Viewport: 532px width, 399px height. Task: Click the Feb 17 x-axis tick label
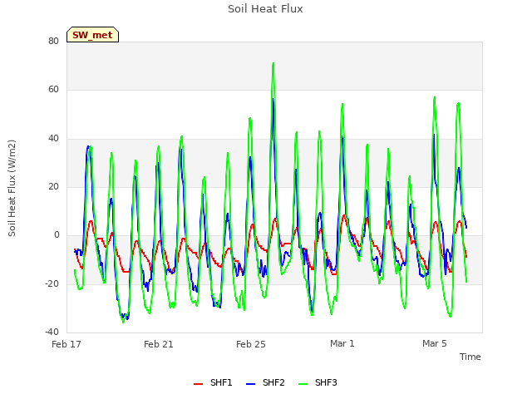click(66, 344)
